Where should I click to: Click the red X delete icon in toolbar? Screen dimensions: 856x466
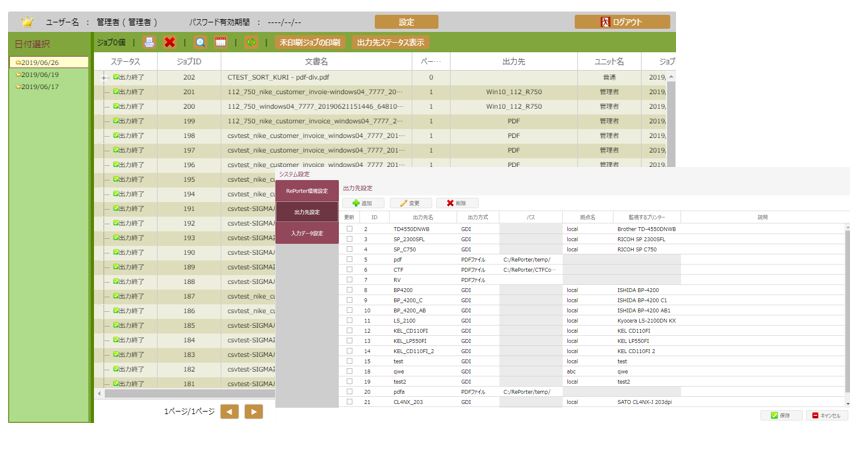pyautogui.click(x=170, y=43)
